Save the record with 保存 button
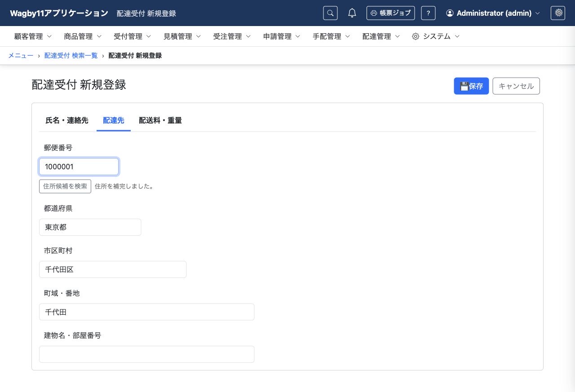575x392 pixels. (471, 86)
